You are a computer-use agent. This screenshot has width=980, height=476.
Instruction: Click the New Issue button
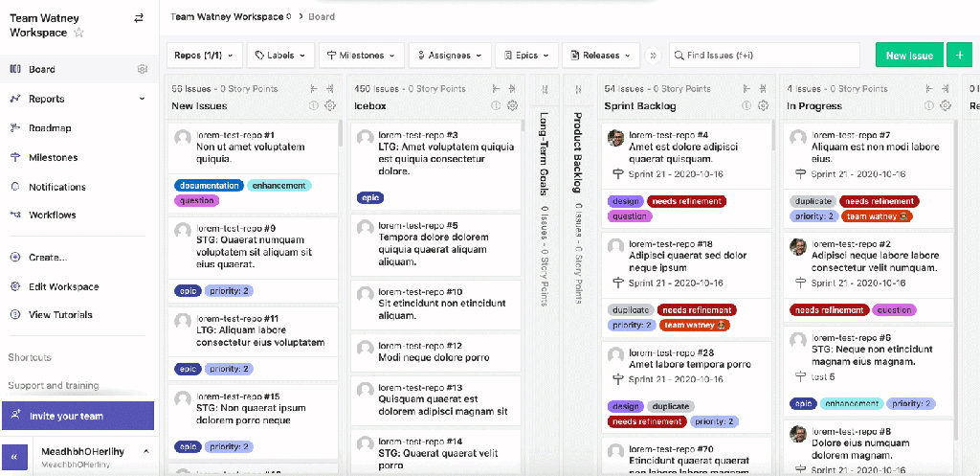909,55
